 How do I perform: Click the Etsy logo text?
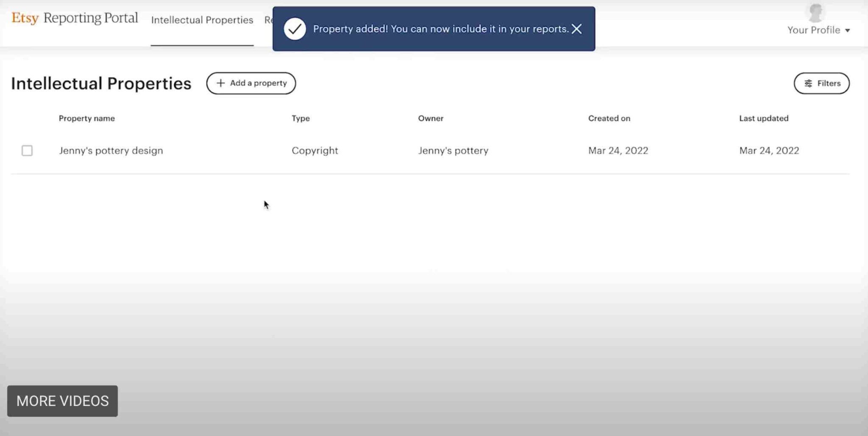point(25,18)
